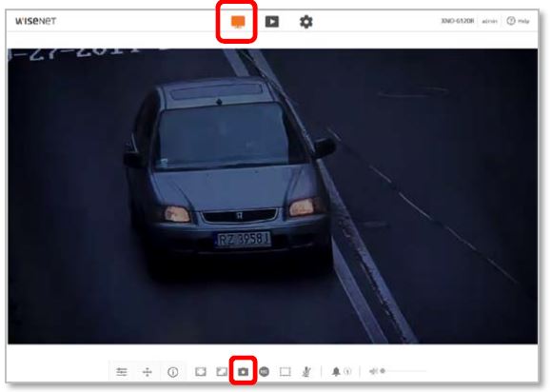
Task: Open the live monitoring view icon
Action: click(238, 22)
